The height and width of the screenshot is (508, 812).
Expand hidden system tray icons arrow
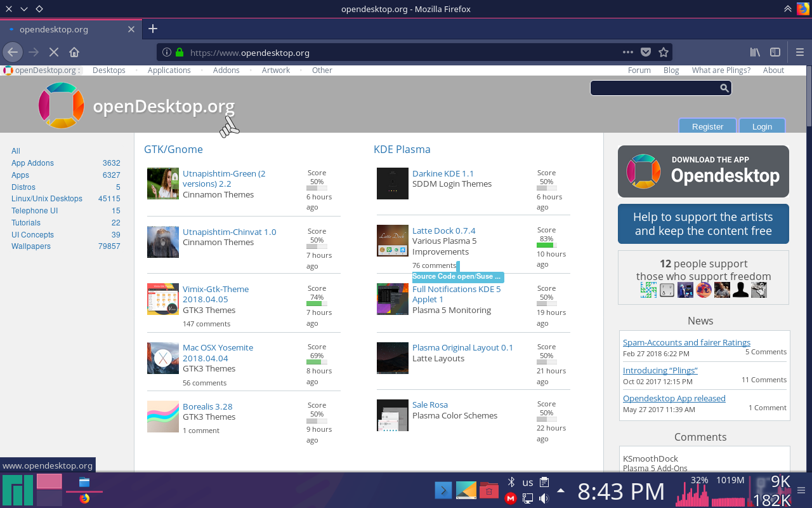(x=561, y=490)
